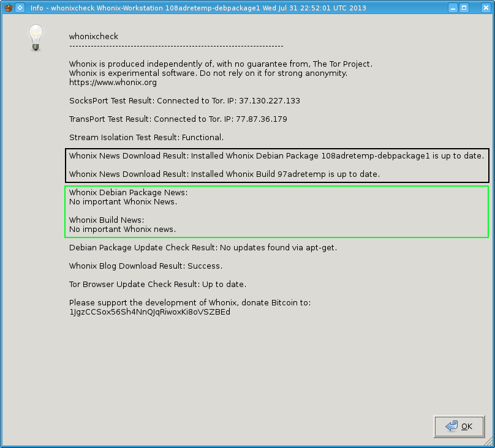This screenshot has height=448, width=495.
Task: Click the SocksPort Test Result line
Action: click(184, 100)
